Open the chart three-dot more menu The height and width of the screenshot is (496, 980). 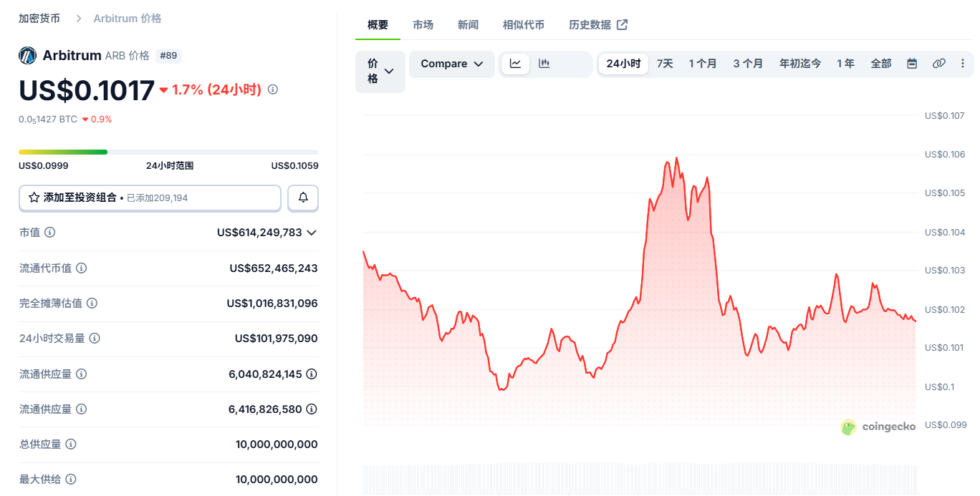963,64
